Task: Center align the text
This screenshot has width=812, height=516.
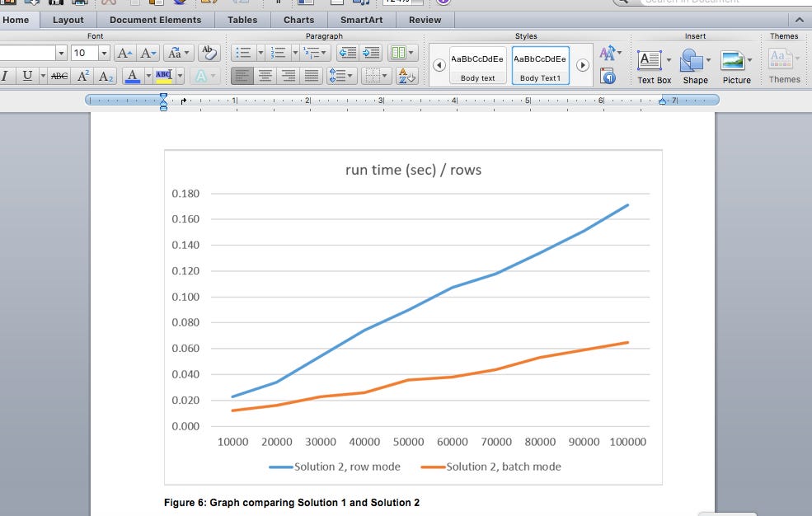Action: pos(265,76)
